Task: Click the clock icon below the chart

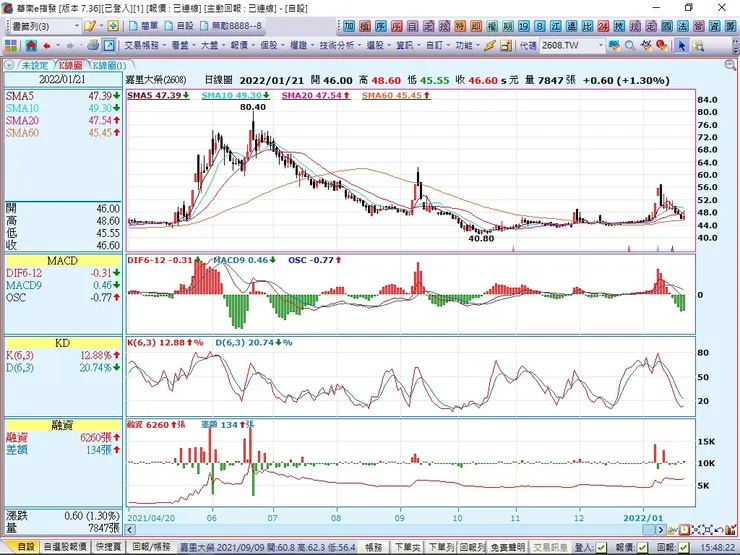Action: [684, 530]
